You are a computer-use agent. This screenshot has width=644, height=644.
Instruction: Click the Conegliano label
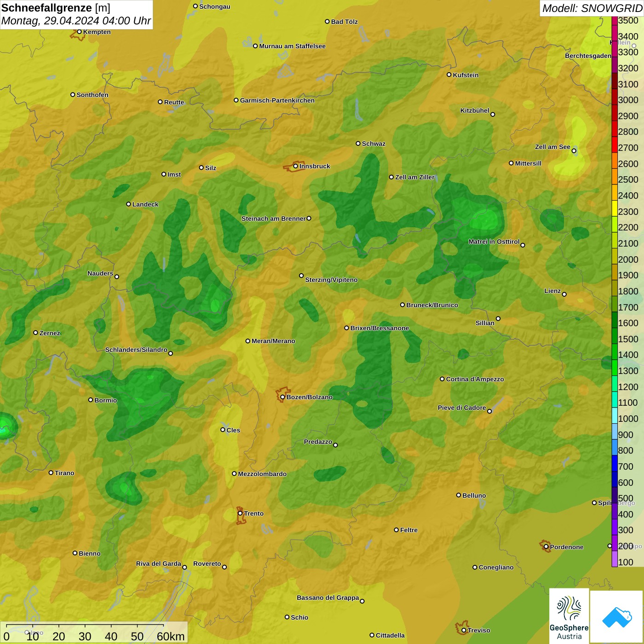(496, 567)
